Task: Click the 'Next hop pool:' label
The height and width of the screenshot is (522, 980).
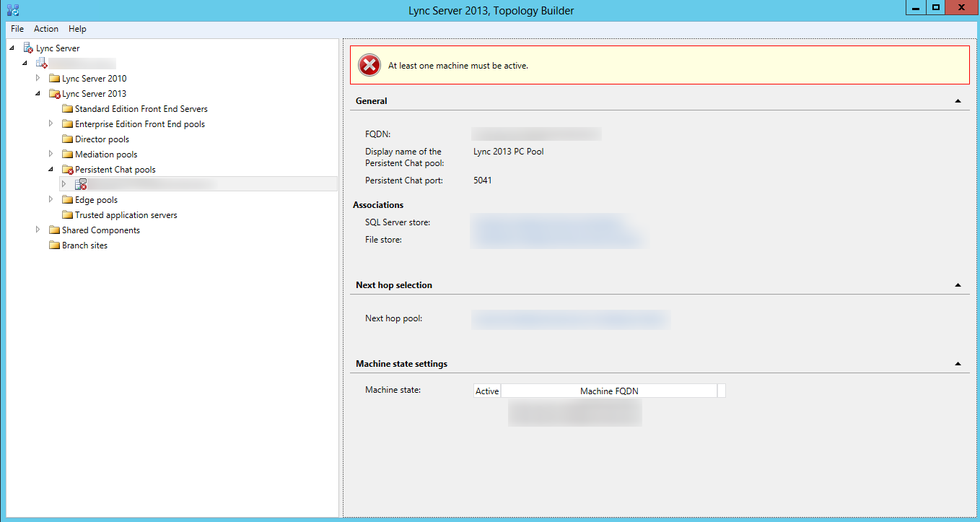Action: click(x=394, y=318)
